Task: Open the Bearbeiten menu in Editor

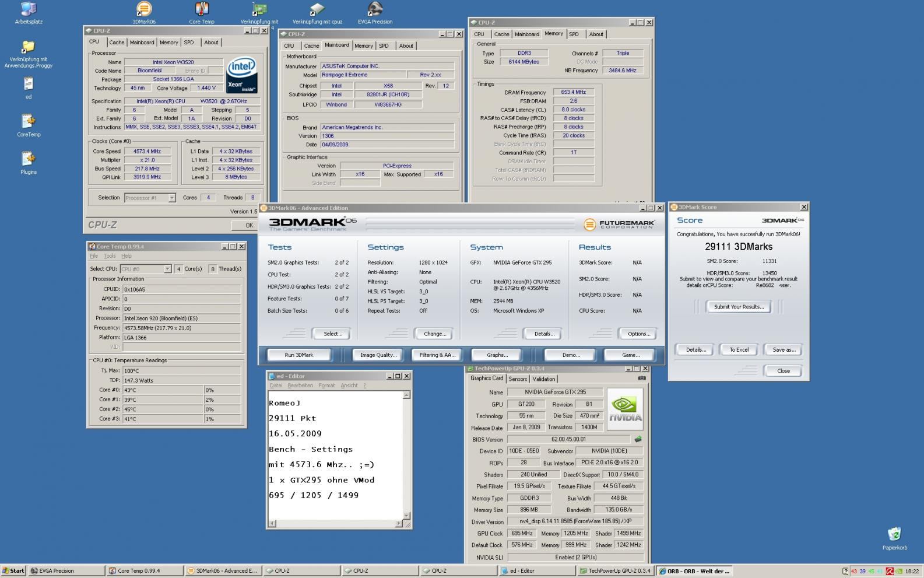Action: coord(300,386)
